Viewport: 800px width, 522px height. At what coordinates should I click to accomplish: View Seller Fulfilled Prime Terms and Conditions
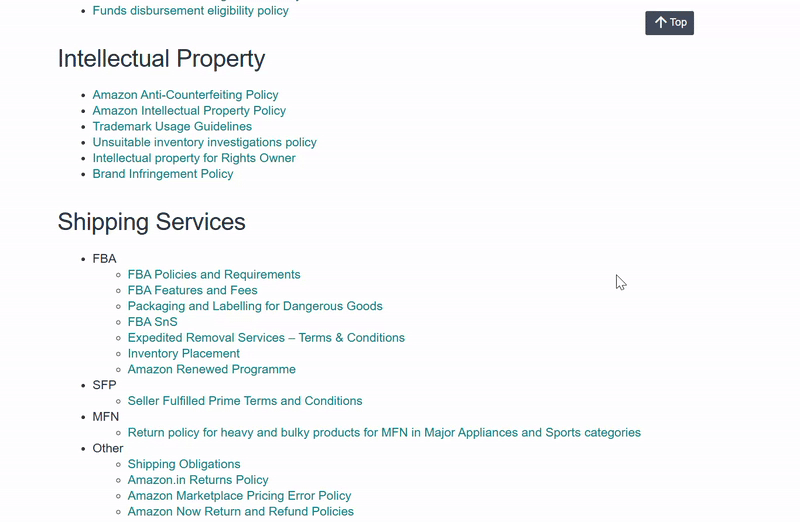click(x=245, y=401)
